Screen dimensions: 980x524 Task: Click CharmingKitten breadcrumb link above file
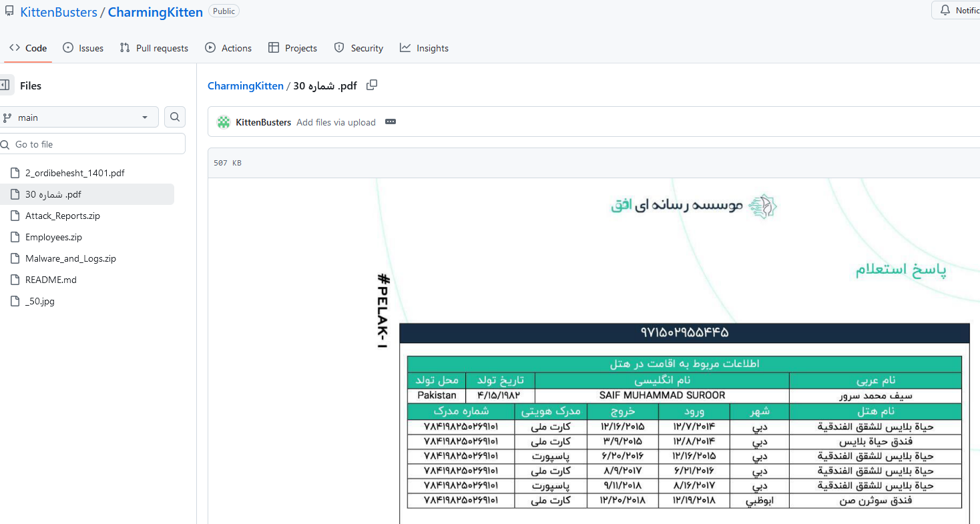click(x=245, y=85)
